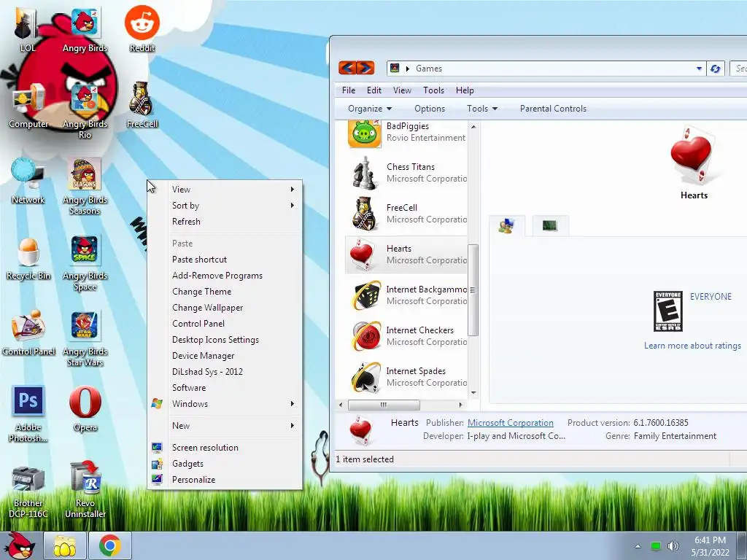747x560 pixels.
Task: Select Internet Backgammon in the games list
Action: point(407,295)
